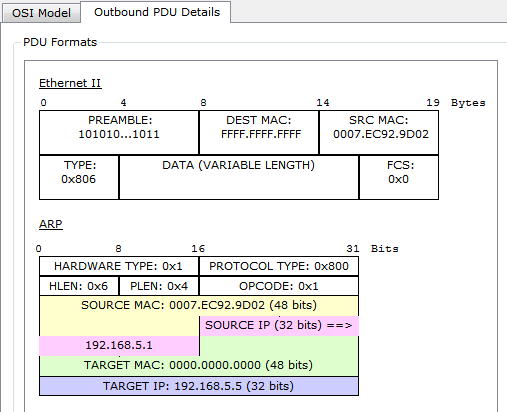Image resolution: width=507 pixels, height=412 pixels.
Task: Click the green TARGET MAC field
Action: pos(199,366)
